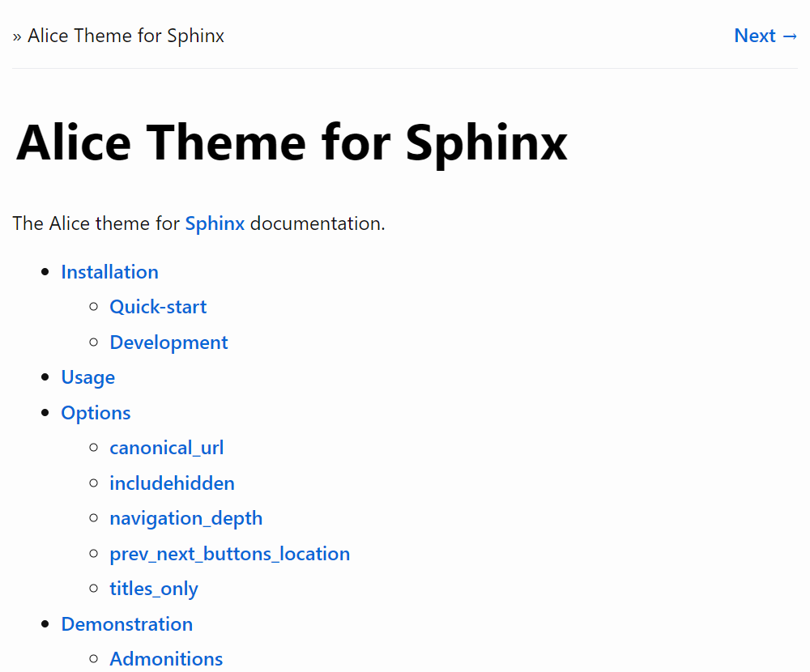The height and width of the screenshot is (672, 810).
Task: Jump to Quick-start subsection
Action: [x=158, y=307]
